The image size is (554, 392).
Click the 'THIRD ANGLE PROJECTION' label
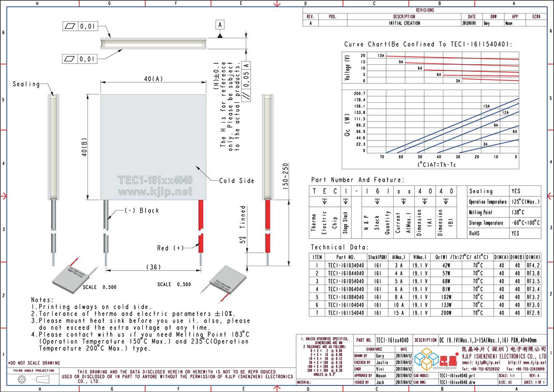[x=34, y=371]
